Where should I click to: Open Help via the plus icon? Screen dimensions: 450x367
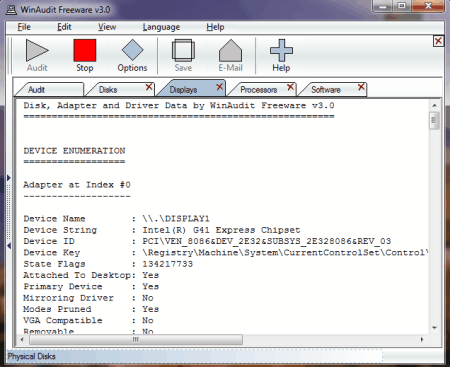coord(281,55)
